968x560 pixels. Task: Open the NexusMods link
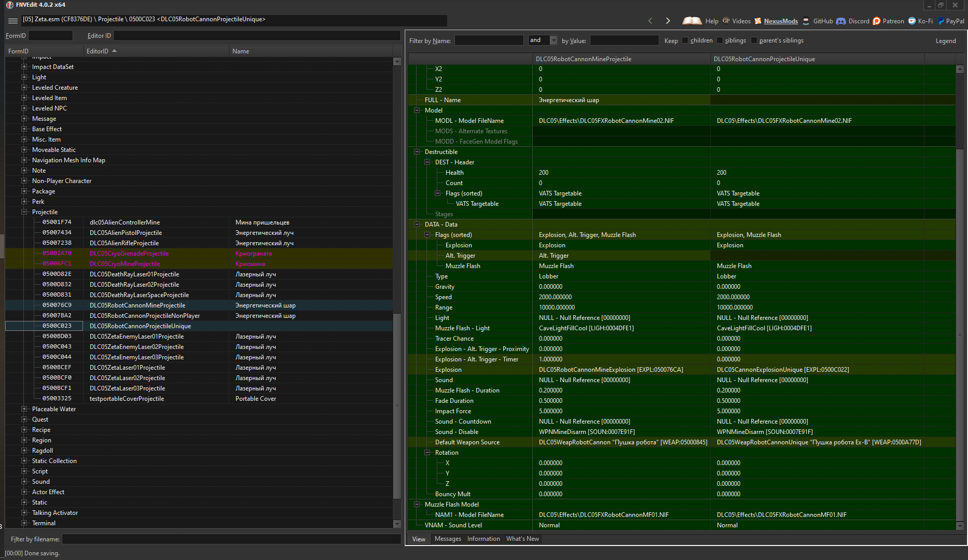(x=781, y=21)
